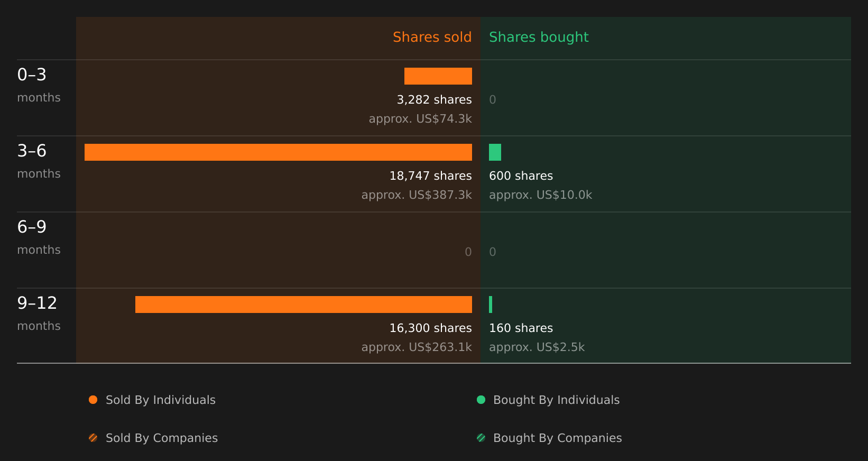Click the 0 bought value in 0–3 months row
The width and height of the screenshot is (868, 461).
tap(493, 100)
